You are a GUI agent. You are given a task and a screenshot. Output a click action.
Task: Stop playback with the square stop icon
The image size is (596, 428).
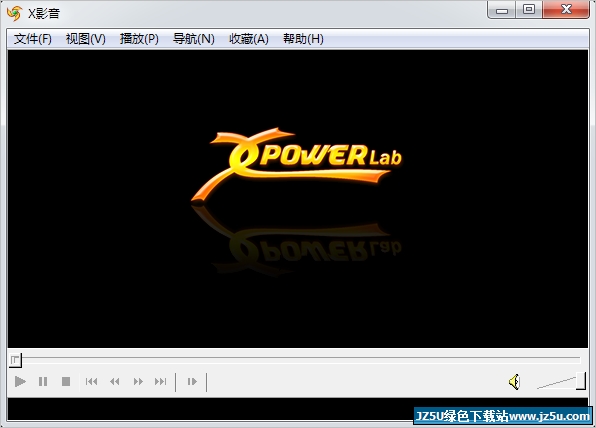66,381
